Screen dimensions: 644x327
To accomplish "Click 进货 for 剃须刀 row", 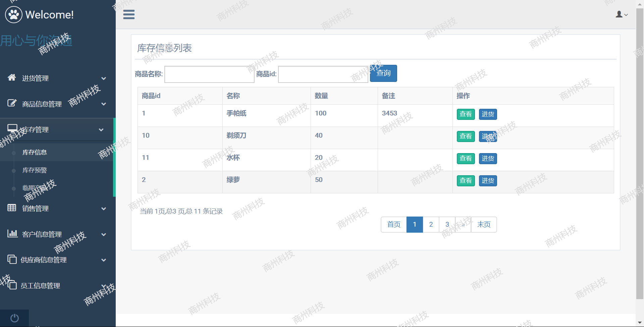I will click(x=488, y=136).
